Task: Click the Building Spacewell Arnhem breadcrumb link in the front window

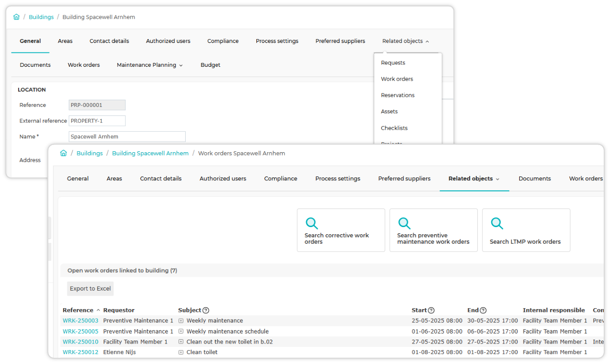Action: [x=150, y=153]
